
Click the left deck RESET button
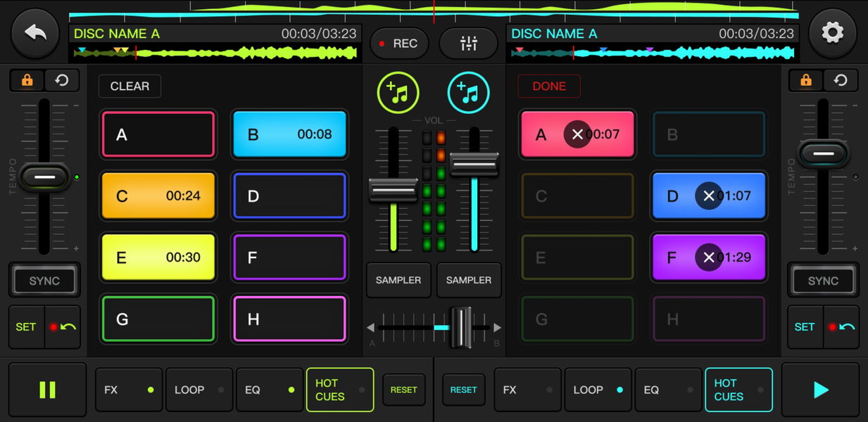pyautogui.click(x=404, y=390)
